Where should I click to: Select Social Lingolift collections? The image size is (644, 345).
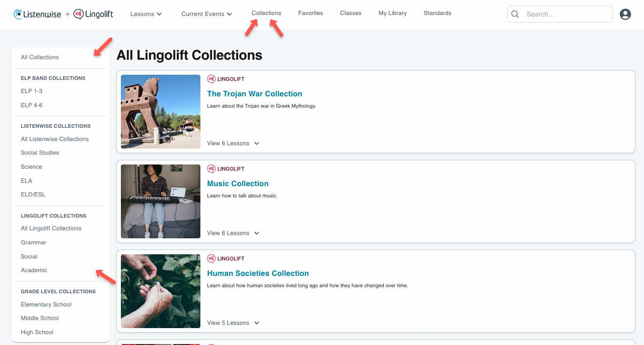pos(29,257)
